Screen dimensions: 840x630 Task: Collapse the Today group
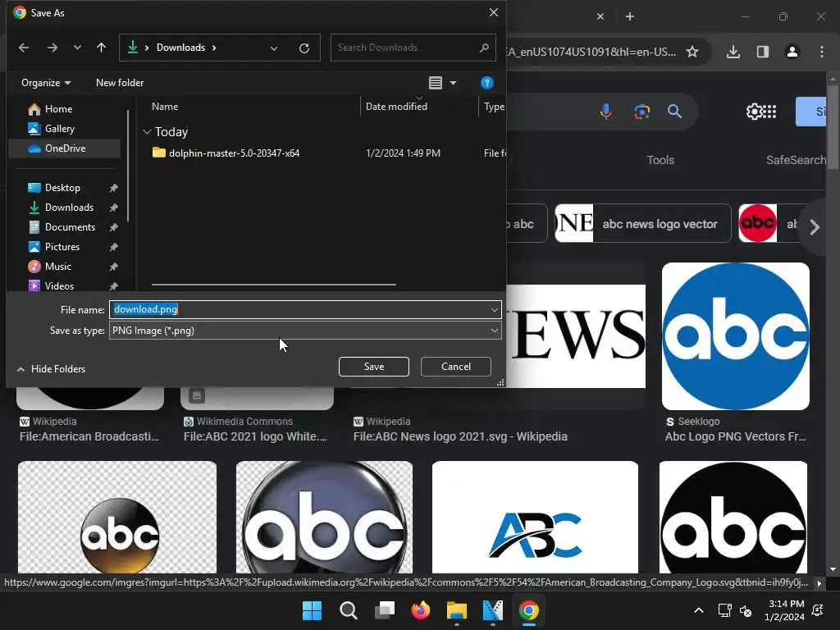tap(148, 132)
